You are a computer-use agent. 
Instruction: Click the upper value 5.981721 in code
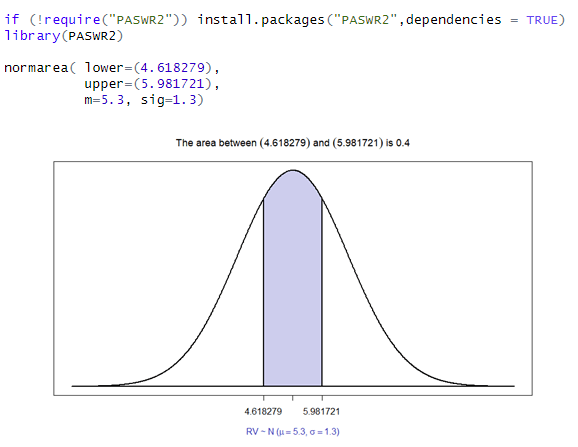tap(172, 84)
